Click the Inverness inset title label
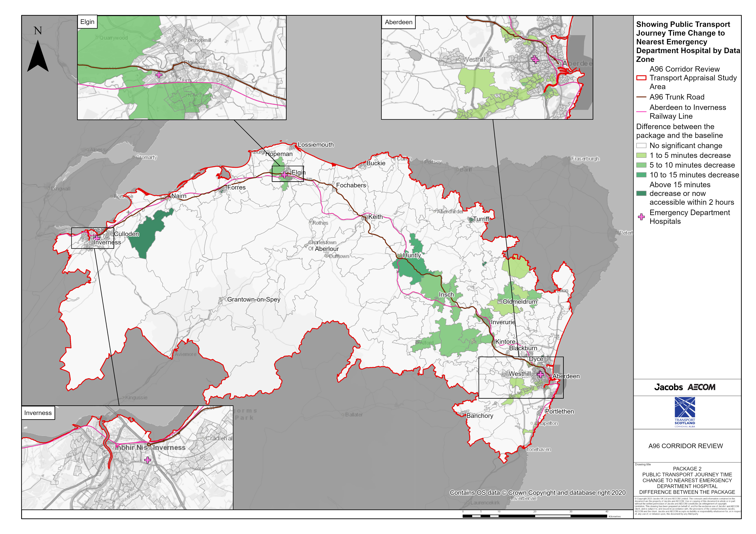756x534 pixels. pos(38,413)
